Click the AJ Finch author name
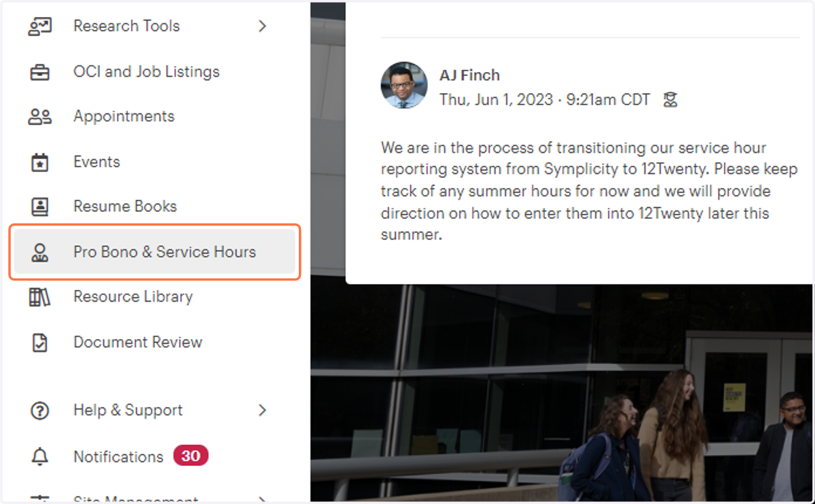Screen dimensions: 815x504 click(x=469, y=75)
